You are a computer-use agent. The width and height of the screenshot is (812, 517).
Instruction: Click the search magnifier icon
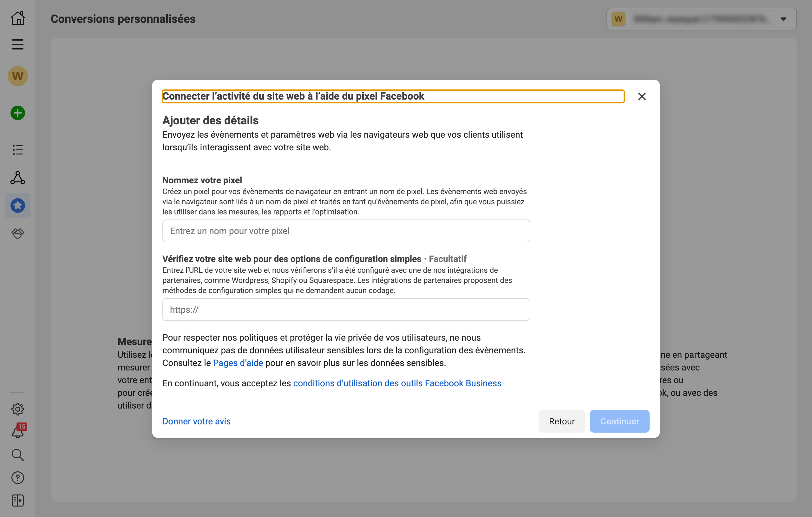[x=17, y=455]
